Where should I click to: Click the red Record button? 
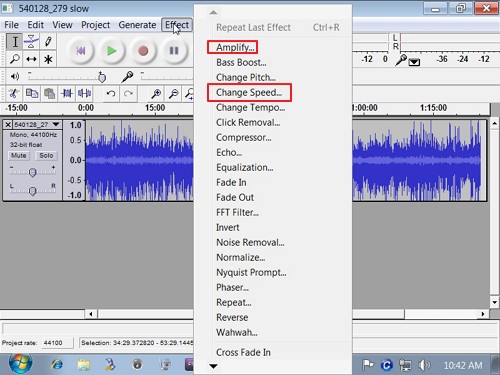click(143, 51)
